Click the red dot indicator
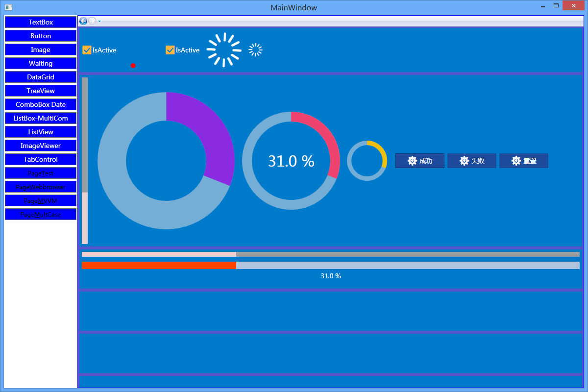Image resolution: width=588 pixels, height=392 pixels. pos(133,65)
